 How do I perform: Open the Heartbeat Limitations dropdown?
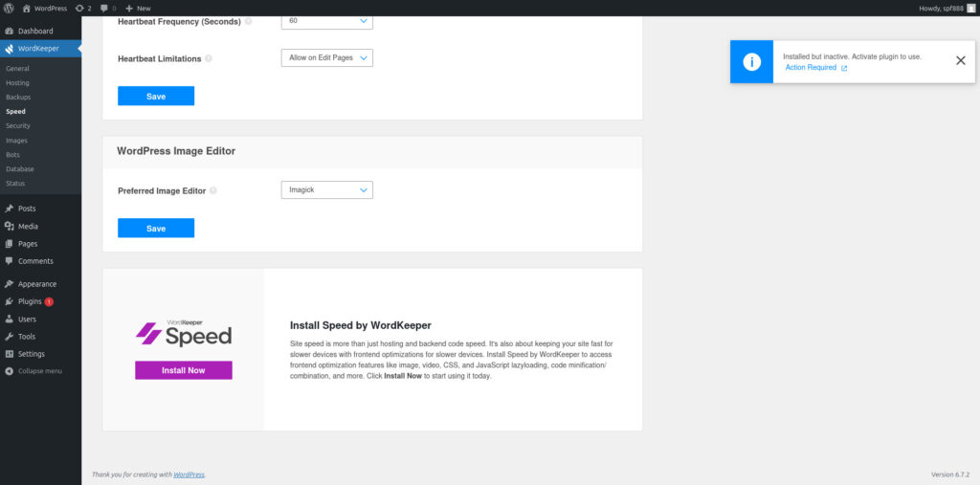point(326,57)
